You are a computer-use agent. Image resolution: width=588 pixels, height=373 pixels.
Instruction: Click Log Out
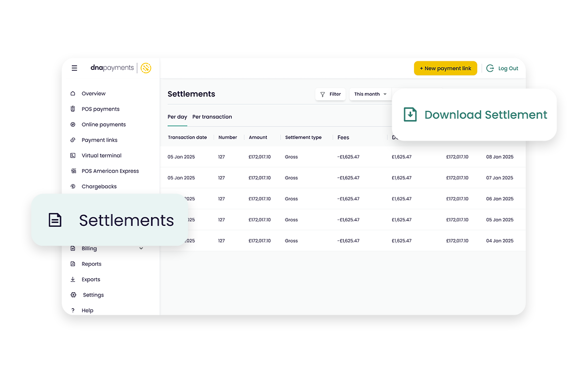pyautogui.click(x=502, y=68)
